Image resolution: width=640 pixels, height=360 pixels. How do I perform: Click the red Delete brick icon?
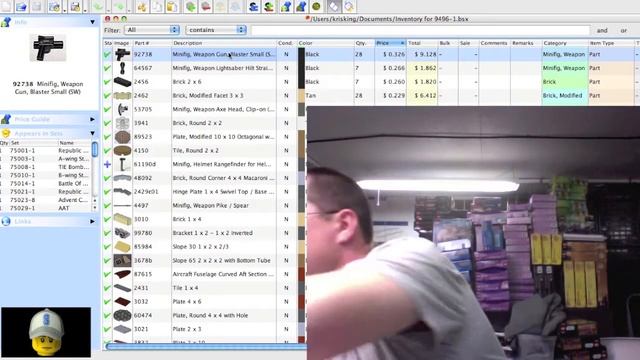206,6
